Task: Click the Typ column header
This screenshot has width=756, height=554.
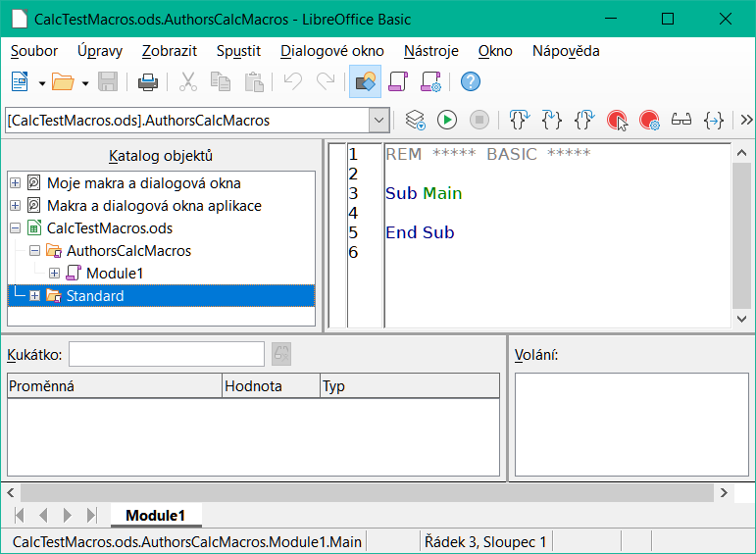Action: tap(410, 386)
